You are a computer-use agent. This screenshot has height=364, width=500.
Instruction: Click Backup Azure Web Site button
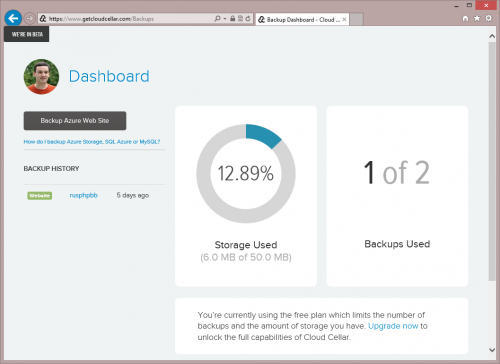pos(75,121)
